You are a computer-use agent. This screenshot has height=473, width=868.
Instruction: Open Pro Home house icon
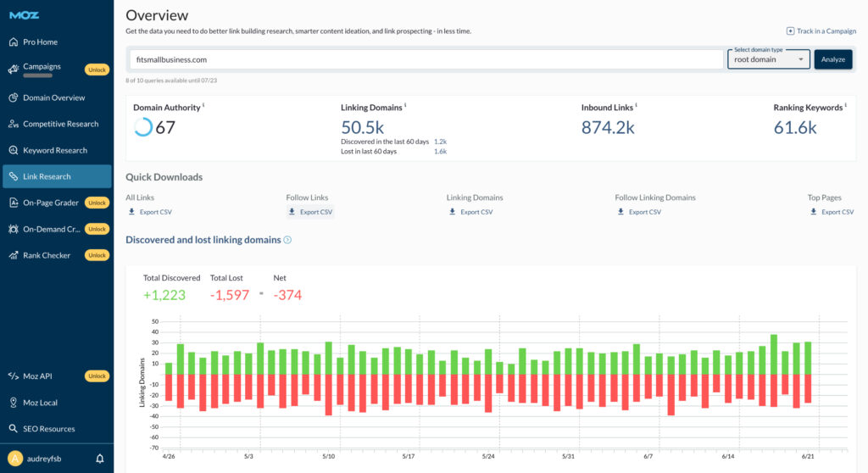14,42
